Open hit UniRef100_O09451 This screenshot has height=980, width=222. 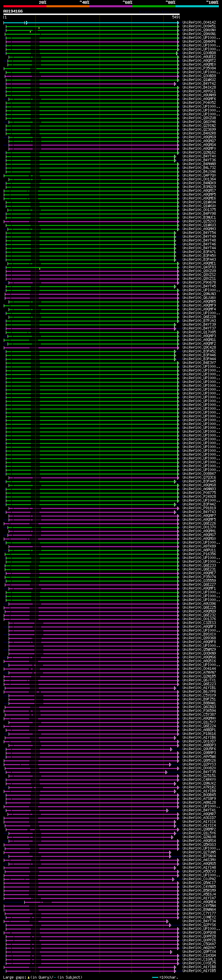click(199, 26)
